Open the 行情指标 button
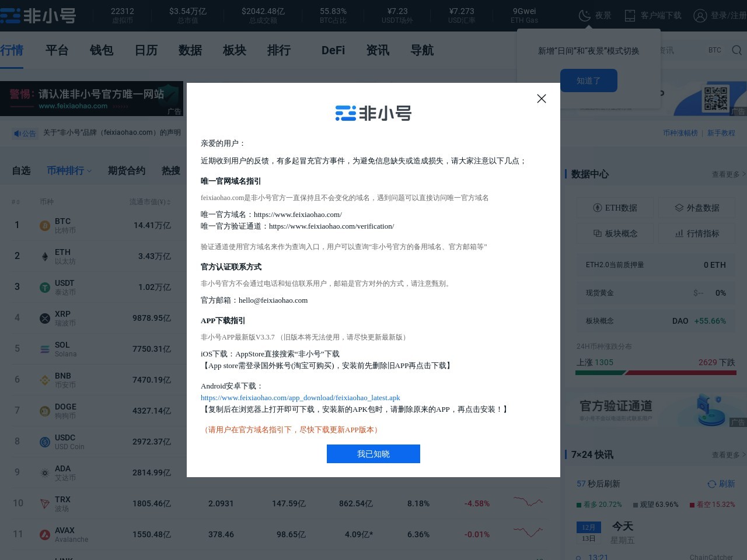This screenshot has height=560, width=747. pyautogui.click(x=697, y=233)
